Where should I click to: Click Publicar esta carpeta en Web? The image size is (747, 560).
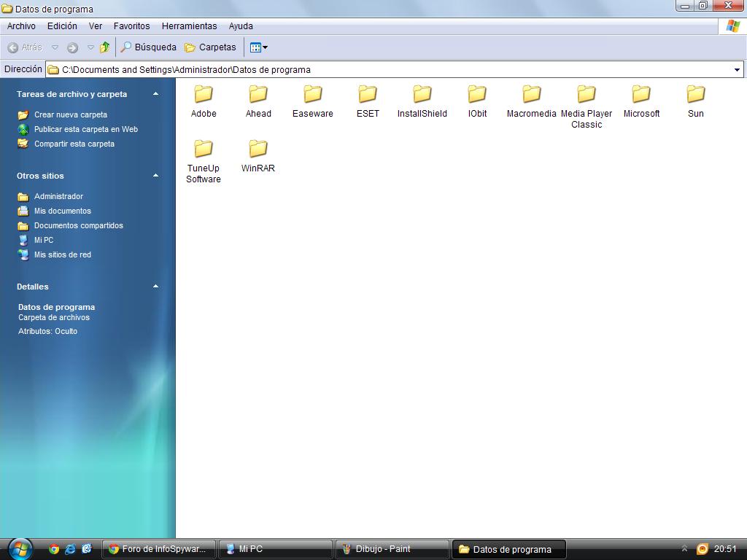[86, 129]
